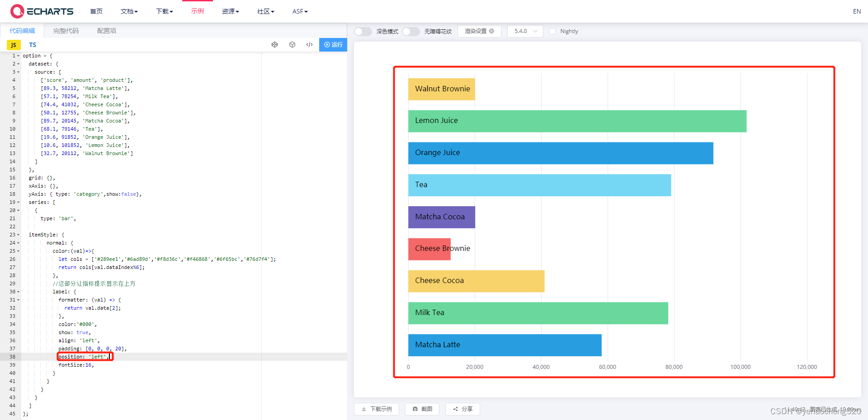Click the Lemon Juice green bar

[577, 121]
